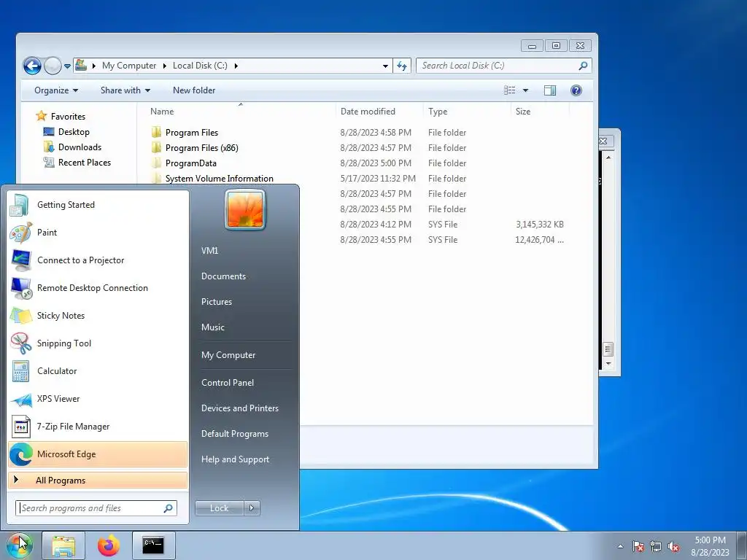Open Calculator from Start menu
This screenshot has height=560, width=747.
point(98,371)
